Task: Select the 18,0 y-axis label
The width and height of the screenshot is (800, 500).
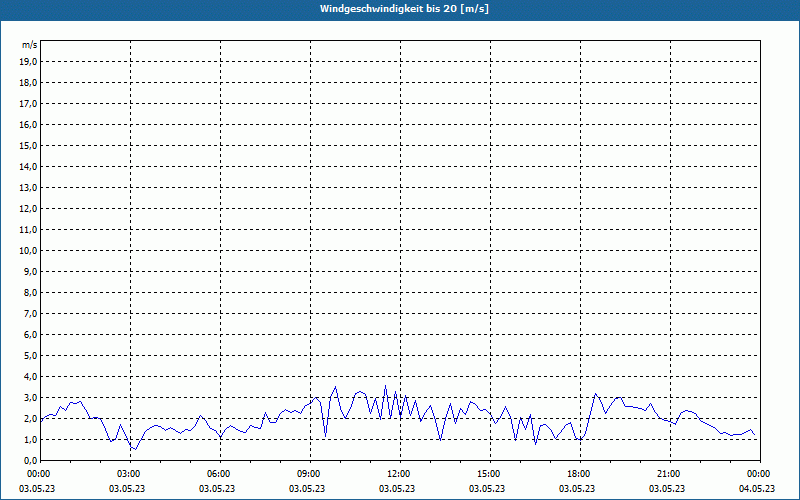Action: (30, 83)
